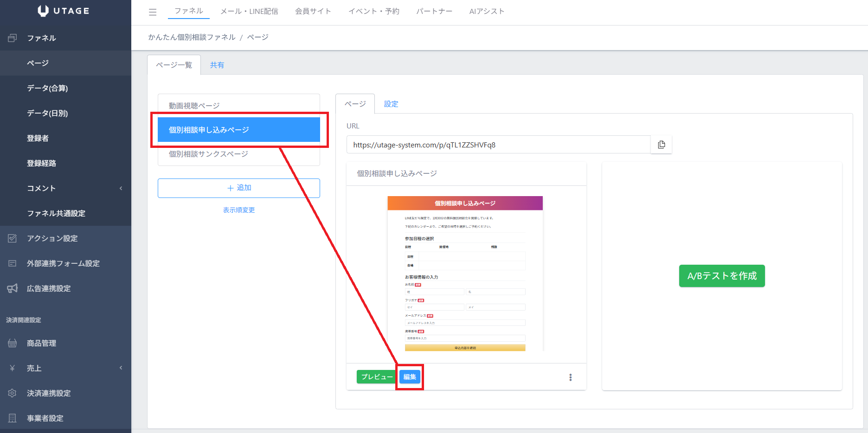The width and height of the screenshot is (868, 433).
Task: Click the UTAGE logo
Action: 64,11
